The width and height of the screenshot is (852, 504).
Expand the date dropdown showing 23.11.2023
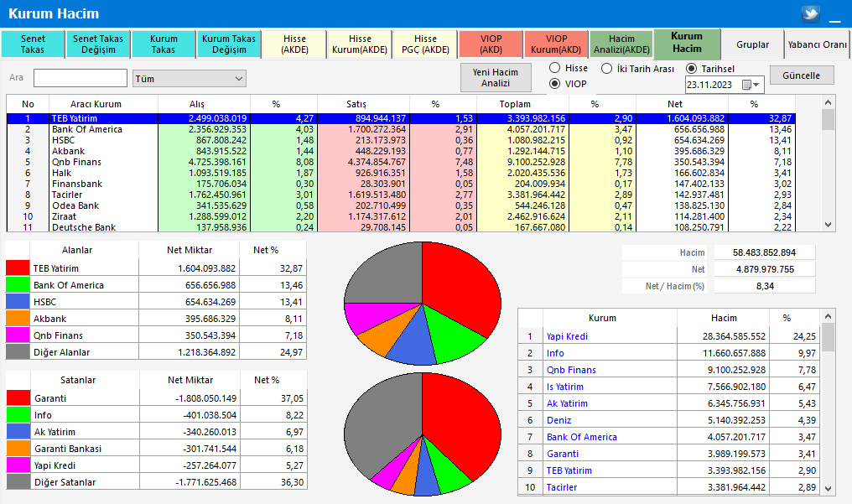757,85
